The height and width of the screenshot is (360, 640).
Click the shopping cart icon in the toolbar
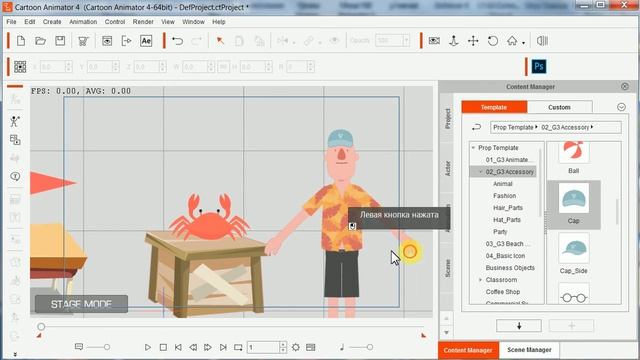(83, 41)
